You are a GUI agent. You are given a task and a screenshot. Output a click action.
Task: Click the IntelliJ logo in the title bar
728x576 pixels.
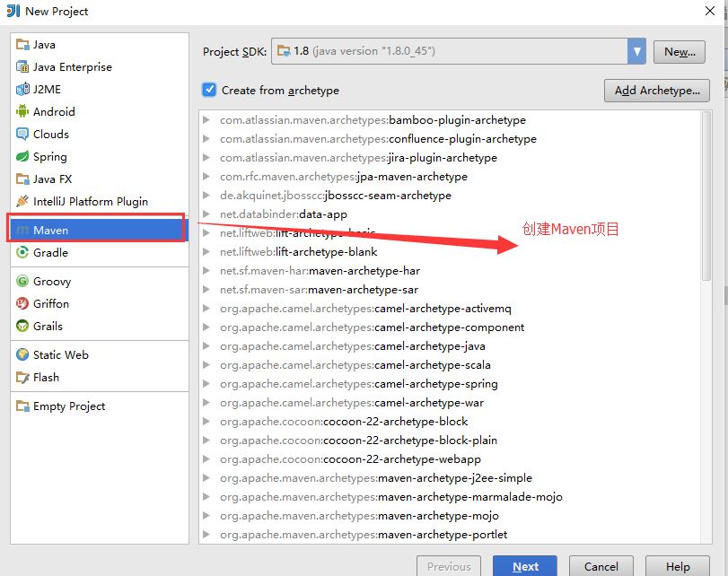[13, 11]
